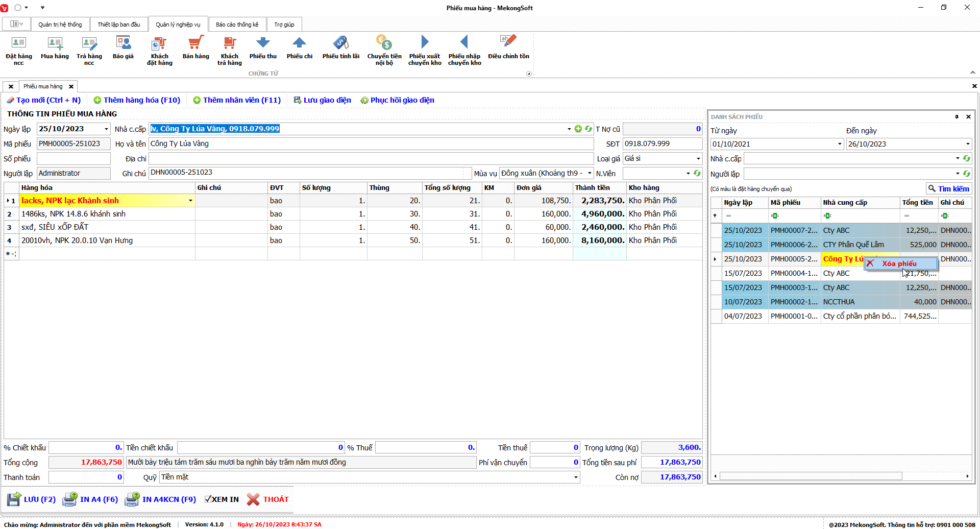Expand the Ngày lập date dropdown

pos(106,129)
